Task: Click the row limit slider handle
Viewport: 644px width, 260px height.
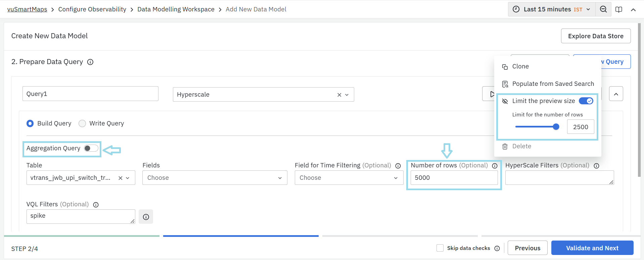Action: [x=556, y=127]
